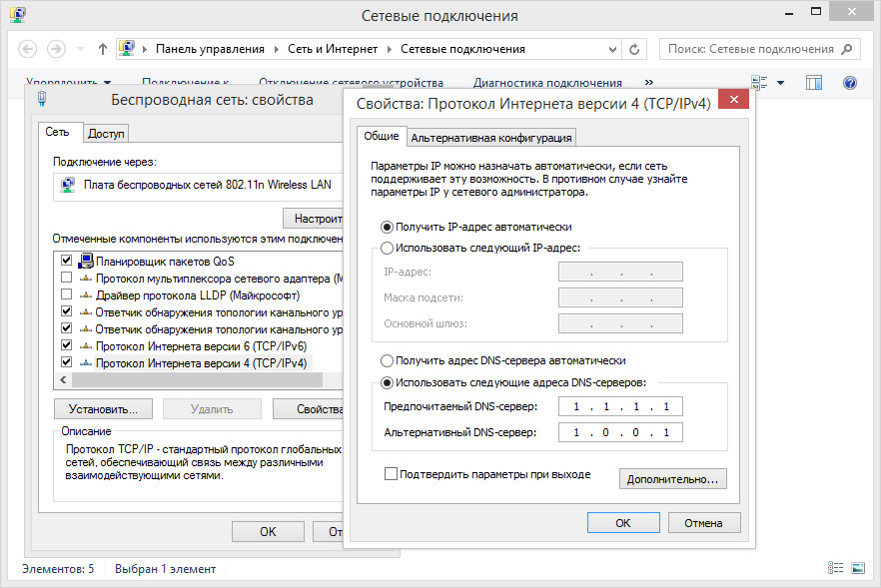This screenshot has height=588, width=881.
Task: Click the icon of Протокол Интернета версии 6
Action: click(x=86, y=346)
